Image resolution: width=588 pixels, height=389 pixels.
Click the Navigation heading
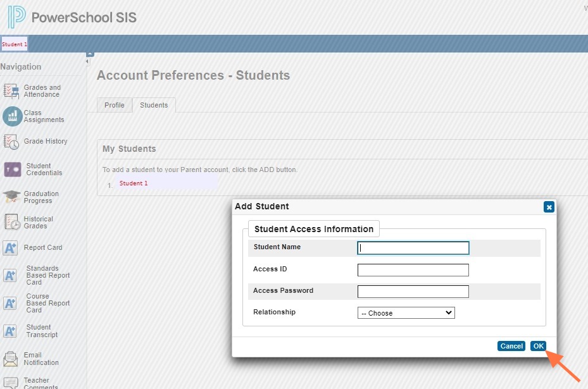click(21, 66)
